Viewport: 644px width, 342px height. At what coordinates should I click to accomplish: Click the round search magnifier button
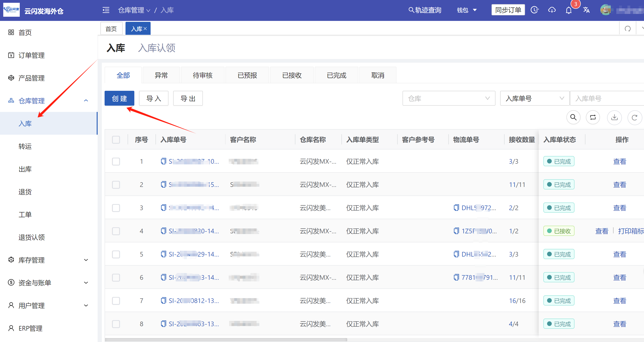coord(573,117)
